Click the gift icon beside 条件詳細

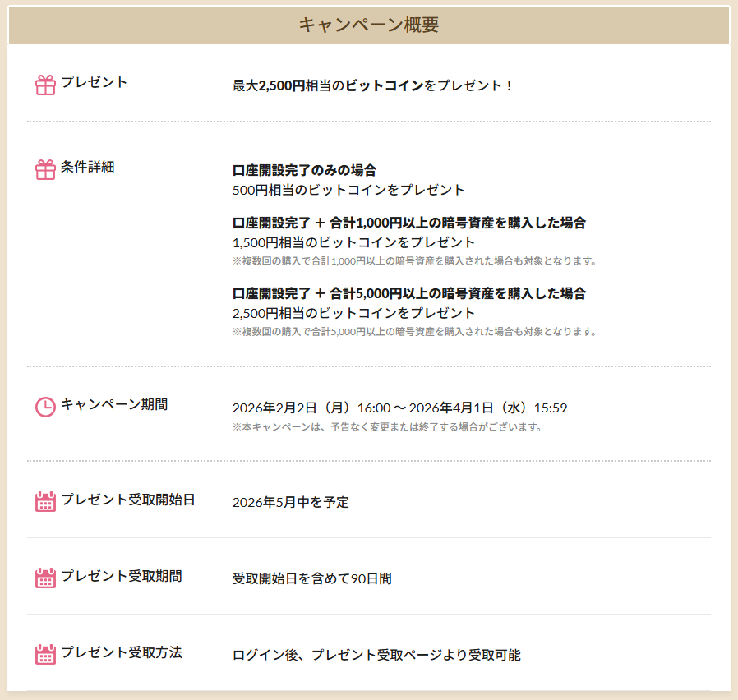tap(45, 169)
